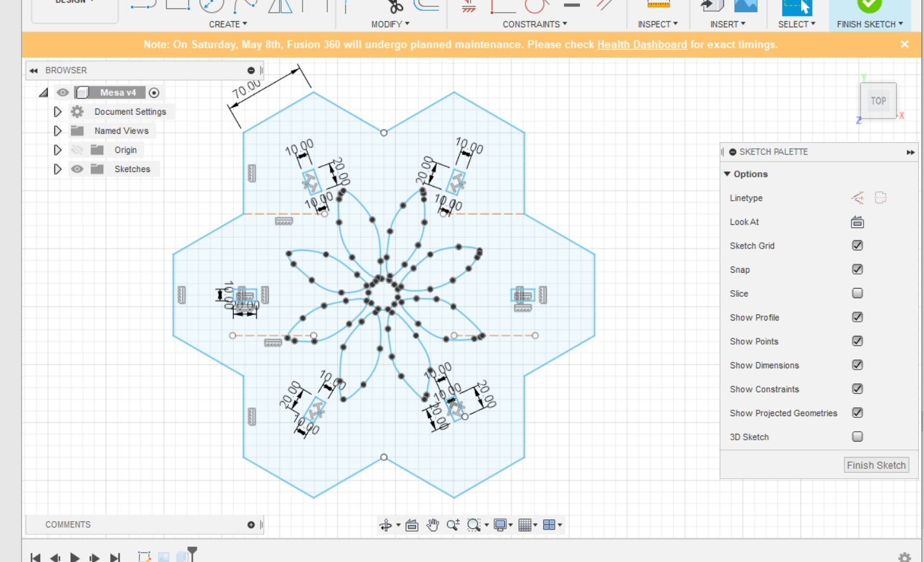Click the timeline settings gear icon
Viewport: 924px width, 562px height.
tap(904, 558)
